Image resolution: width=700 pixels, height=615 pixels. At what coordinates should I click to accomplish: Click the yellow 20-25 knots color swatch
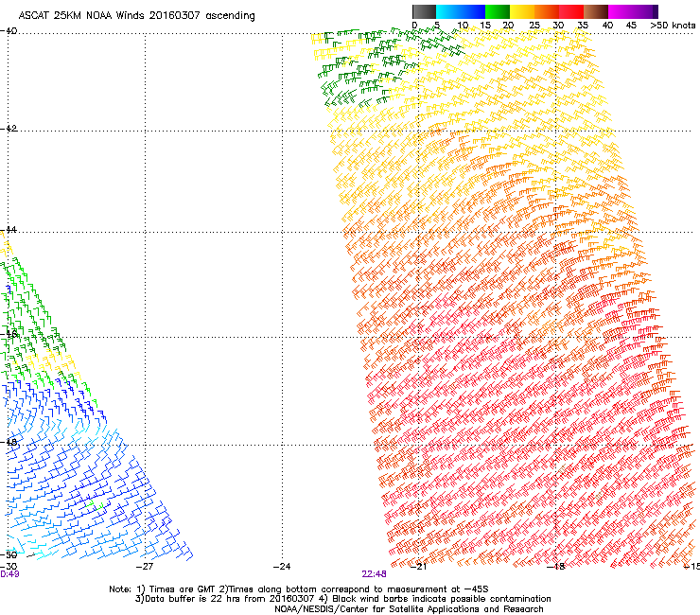[x=522, y=11]
